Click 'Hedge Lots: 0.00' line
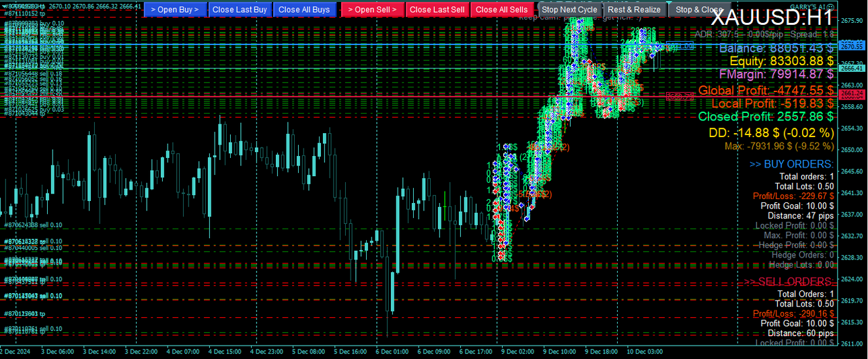This screenshot has width=868, height=359. click(x=801, y=265)
